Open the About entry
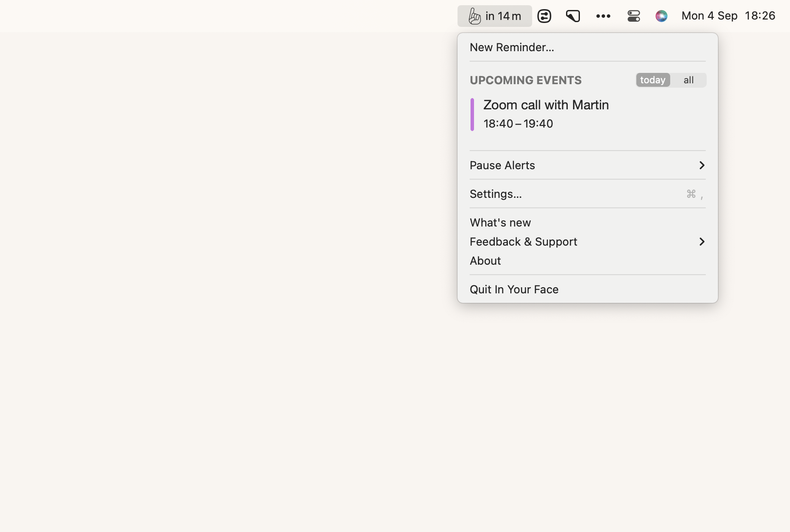 (x=485, y=261)
